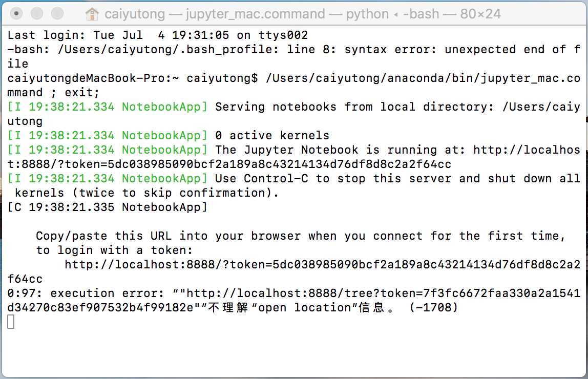The width and height of the screenshot is (588, 379).
Task: Click the localhost:8888 URL under Copy/paste instructions
Action: 293,271
